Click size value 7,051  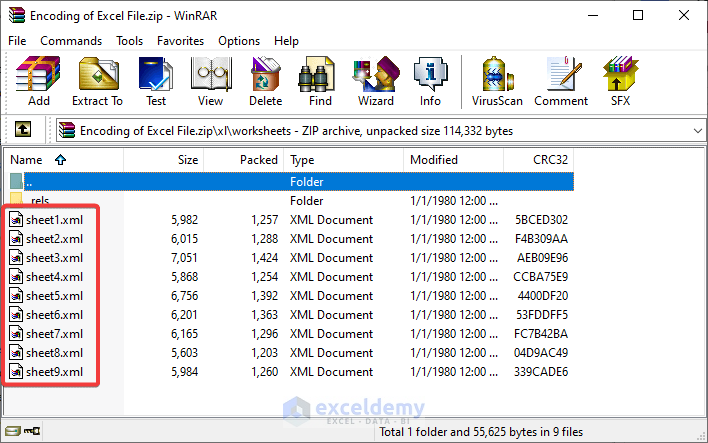click(x=184, y=258)
